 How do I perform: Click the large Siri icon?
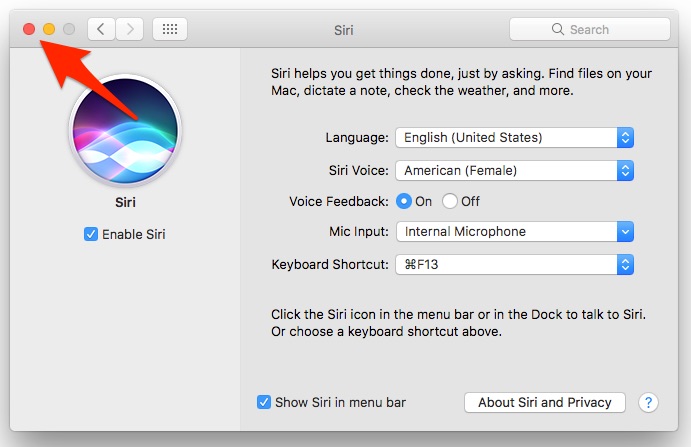click(124, 126)
